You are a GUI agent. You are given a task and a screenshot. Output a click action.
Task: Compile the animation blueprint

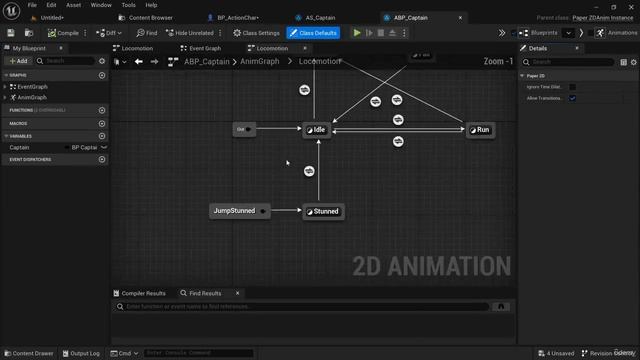click(x=63, y=33)
